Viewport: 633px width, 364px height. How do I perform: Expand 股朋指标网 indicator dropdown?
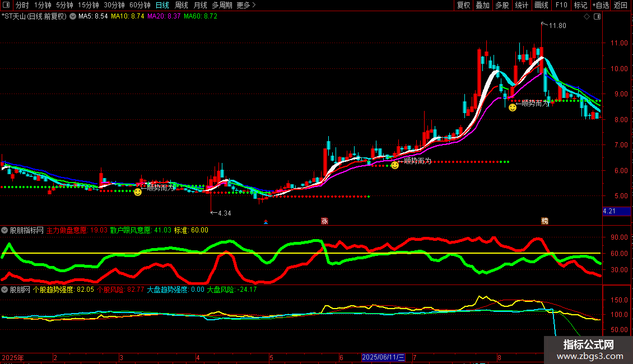point(4,230)
